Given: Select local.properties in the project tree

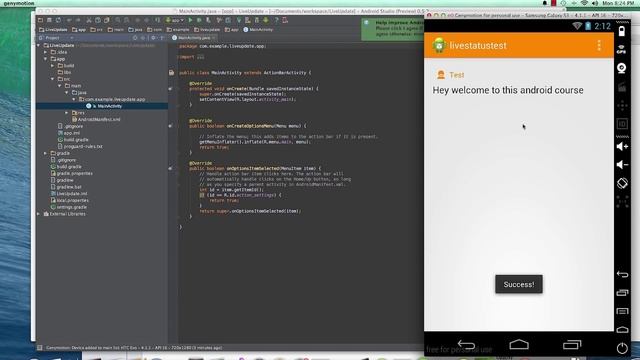Looking at the screenshot, I should [70, 200].
